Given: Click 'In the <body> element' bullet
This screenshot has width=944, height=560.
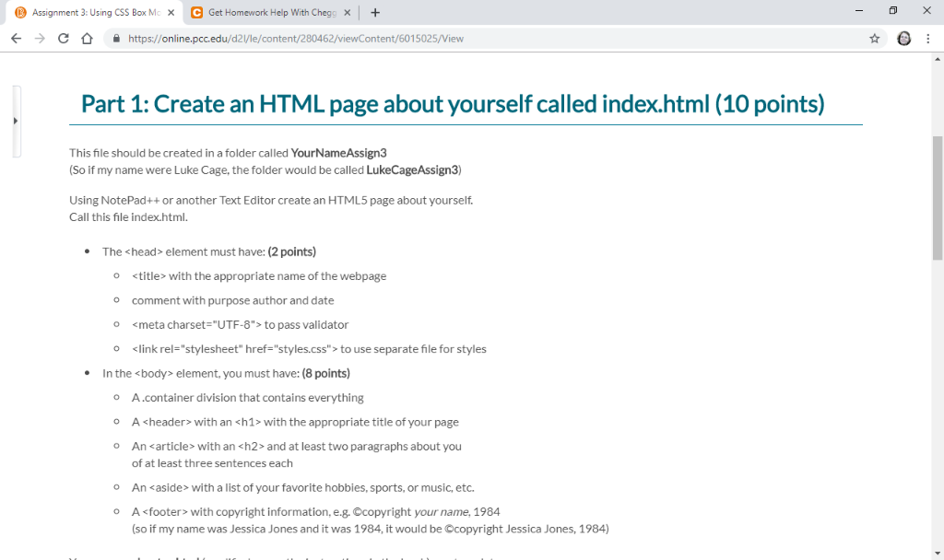Looking at the screenshot, I should tap(226, 374).
